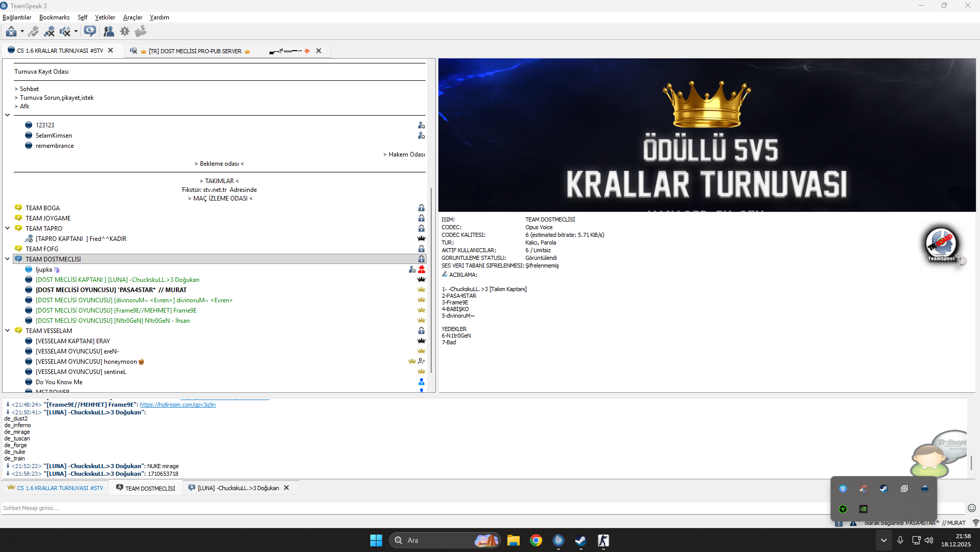Open the Self menu
980x552 pixels.
click(82, 17)
